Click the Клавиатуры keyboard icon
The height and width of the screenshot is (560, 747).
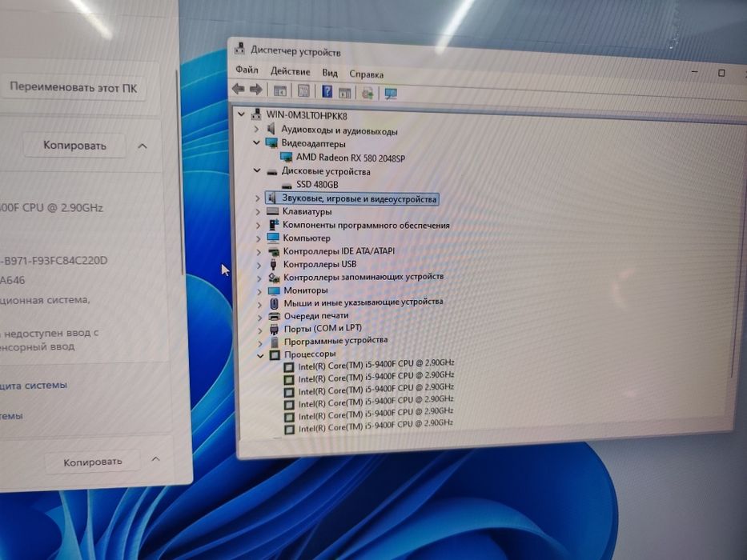click(272, 211)
